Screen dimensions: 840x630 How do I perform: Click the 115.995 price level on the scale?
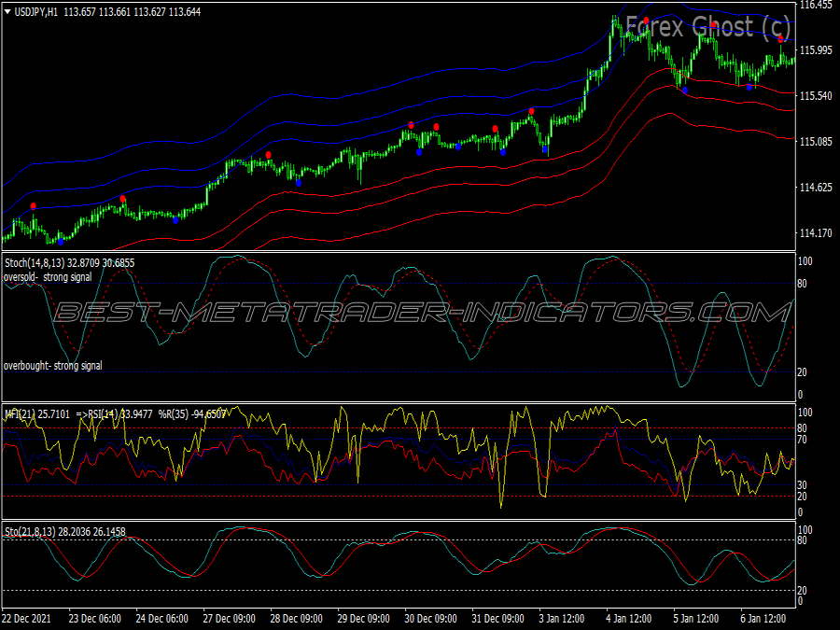pyautogui.click(x=816, y=50)
